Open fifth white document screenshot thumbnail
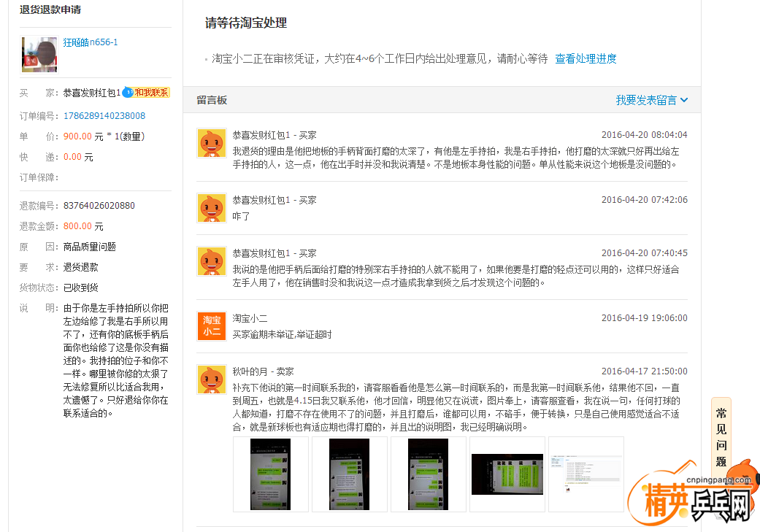 point(586,474)
